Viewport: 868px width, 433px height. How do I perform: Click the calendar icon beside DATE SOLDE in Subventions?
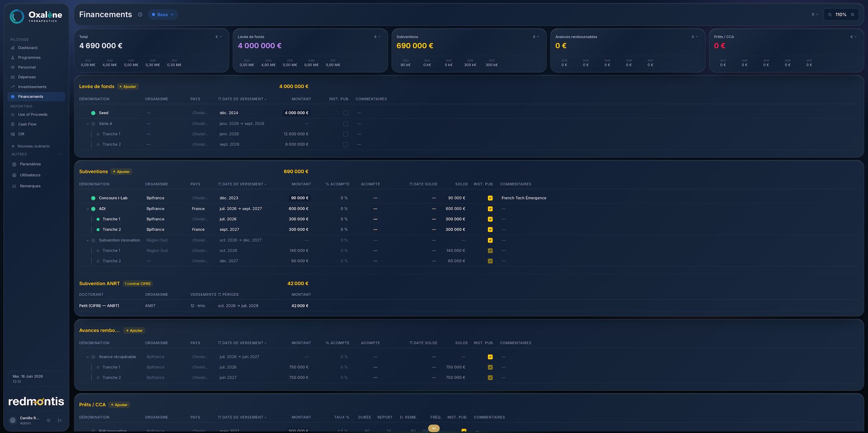pyautogui.click(x=411, y=184)
